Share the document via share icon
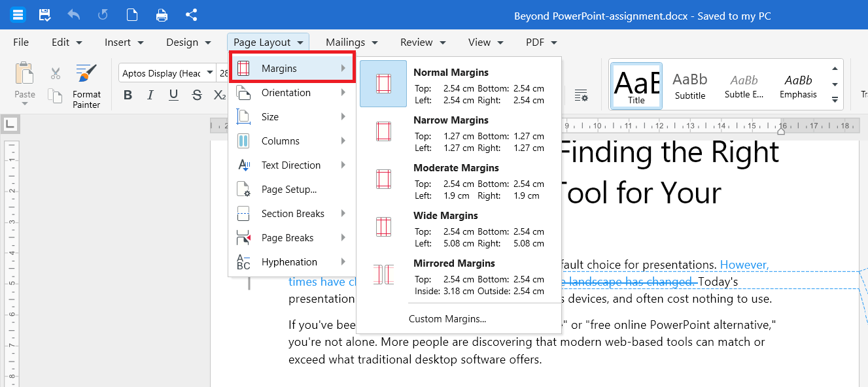868x387 pixels. pyautogui.click(x=191, y=15)
